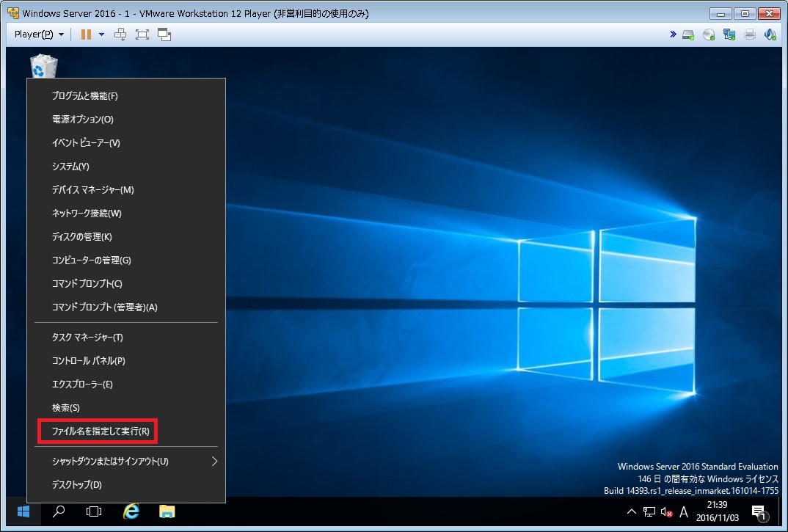Open File Explorer from taskbar

167,512
